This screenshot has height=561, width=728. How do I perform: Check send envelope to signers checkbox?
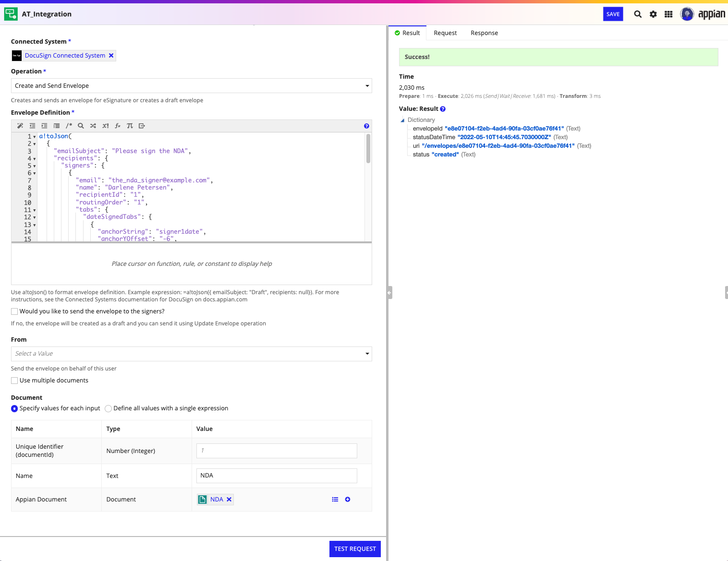pos(14,311)
